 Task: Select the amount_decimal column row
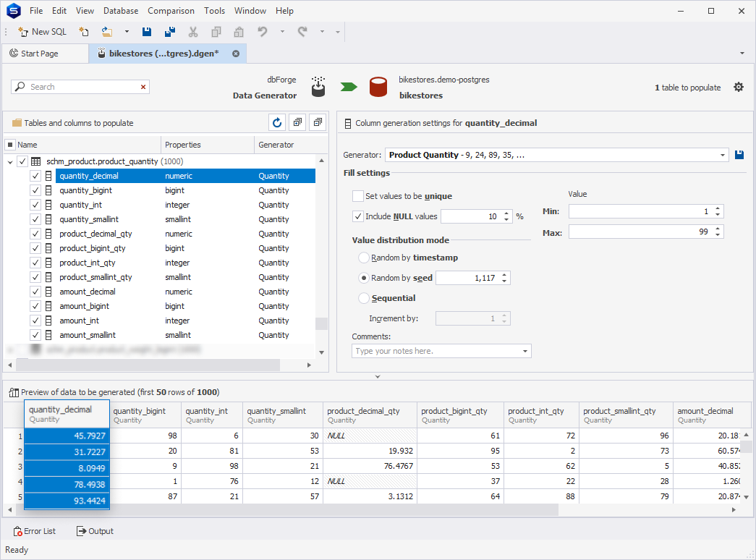[x=186, y=292]
